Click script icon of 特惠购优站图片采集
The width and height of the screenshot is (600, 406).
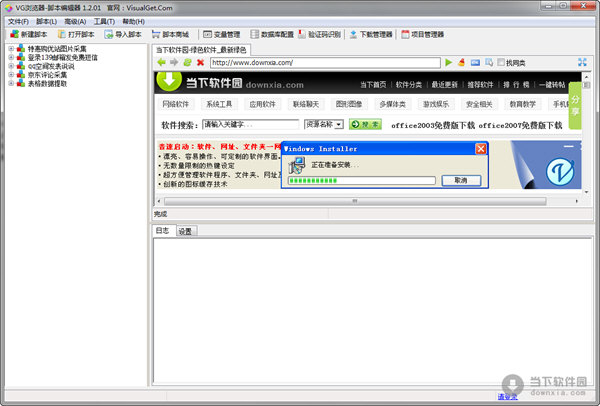[x=21, y=49]
